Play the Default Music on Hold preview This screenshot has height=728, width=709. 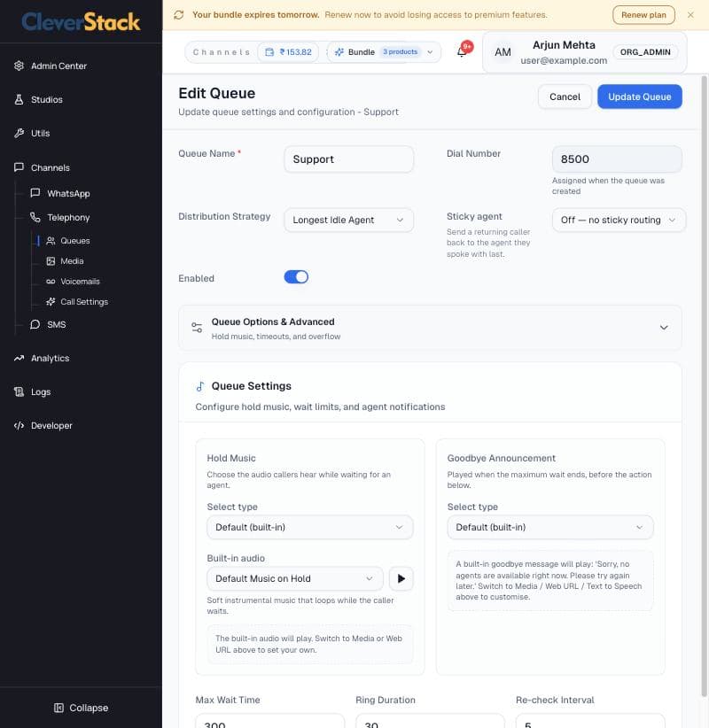(x=401, y=578)
